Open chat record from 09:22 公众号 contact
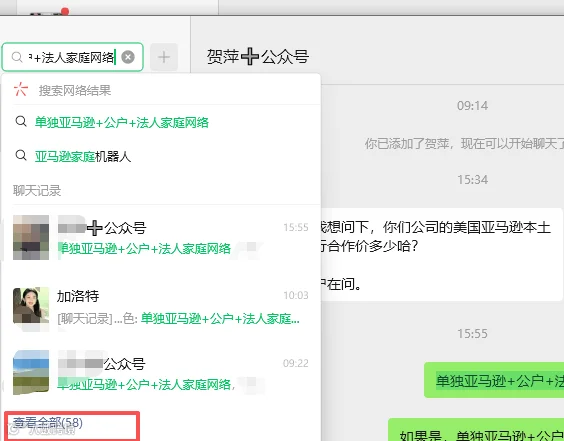 click(x=161, y=373)
